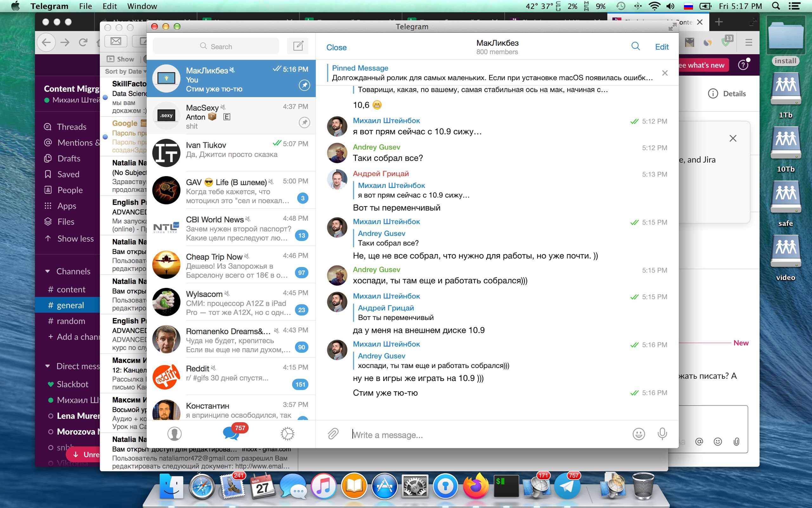Click the pin icon on МакЛикбез chat
812x508 pixels.
[x=304, y=85]
